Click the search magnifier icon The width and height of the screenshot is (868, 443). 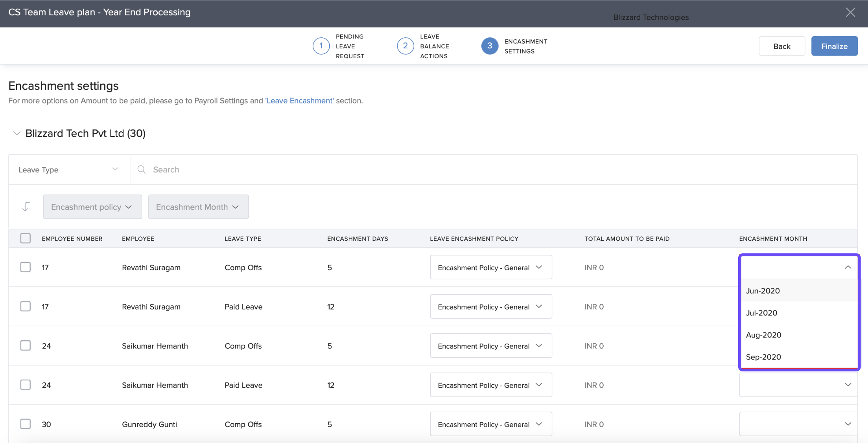[142, 169]
